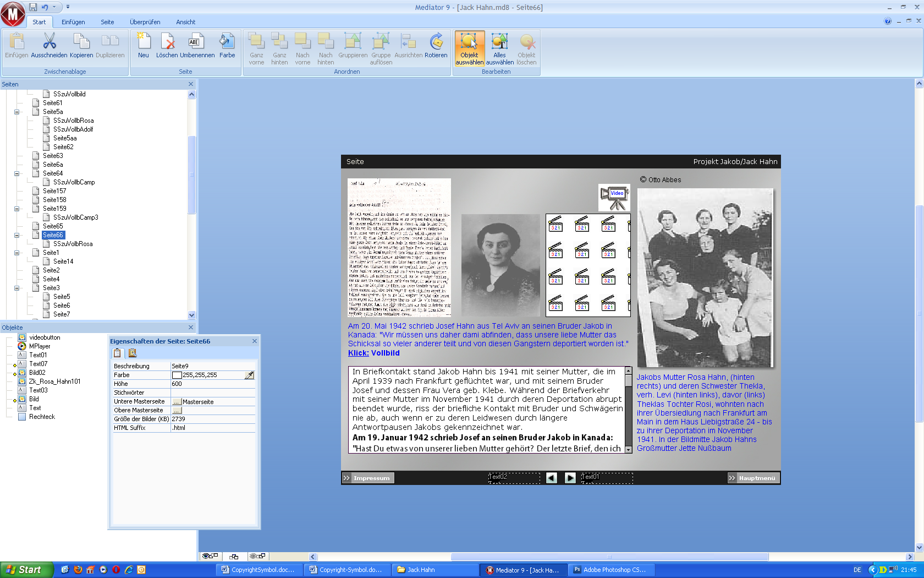Click the Alles auswählen icon
Image resolution: width=924 pixels, height=578 pixels.
click(499, 42)
